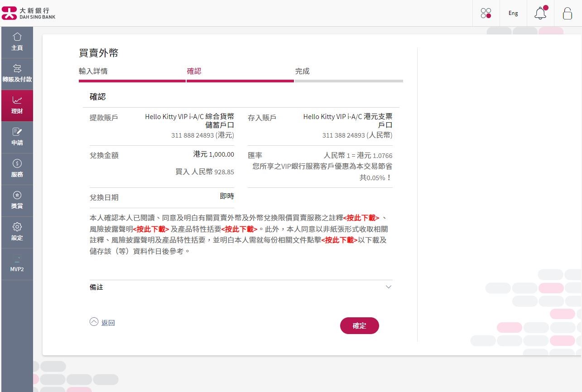Image resolution: width=582 pixels, height=392 pixels.
Task: Open the 申請 applications icon
Action: [17, 137]
